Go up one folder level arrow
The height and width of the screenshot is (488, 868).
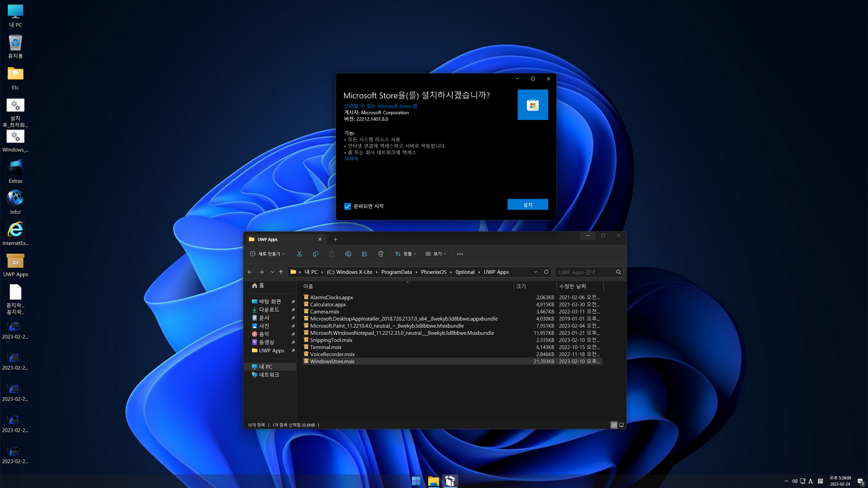point(281,272)
